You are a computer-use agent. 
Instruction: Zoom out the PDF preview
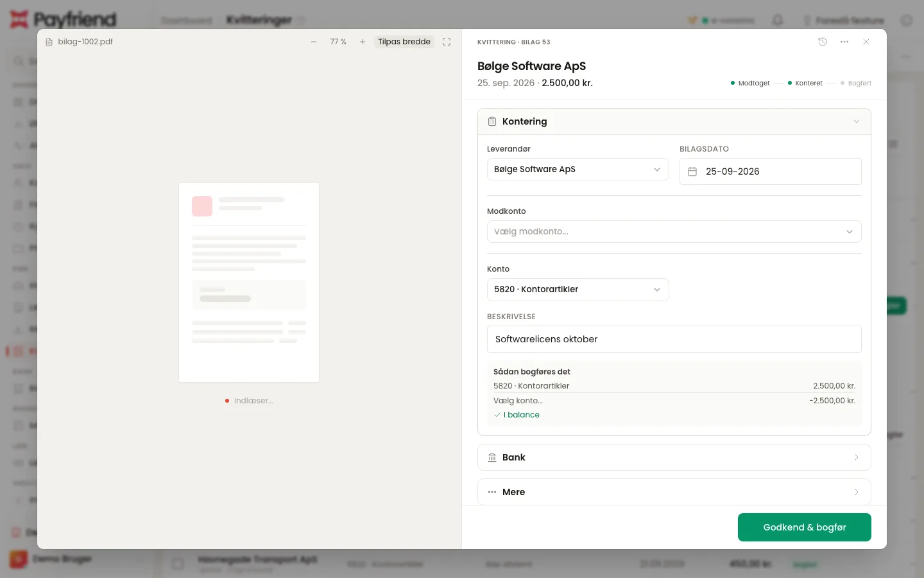(x=314, y=42)
